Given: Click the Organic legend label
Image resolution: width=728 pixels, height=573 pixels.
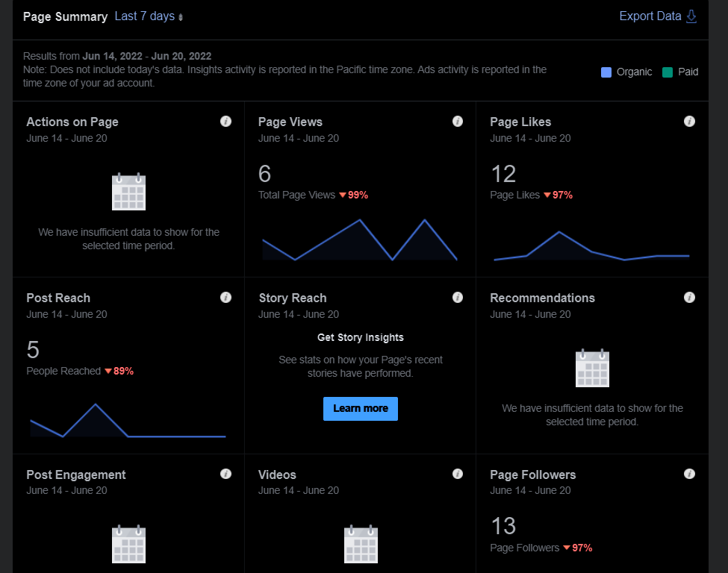Looking at the screenshot, I should click(634, 72).
